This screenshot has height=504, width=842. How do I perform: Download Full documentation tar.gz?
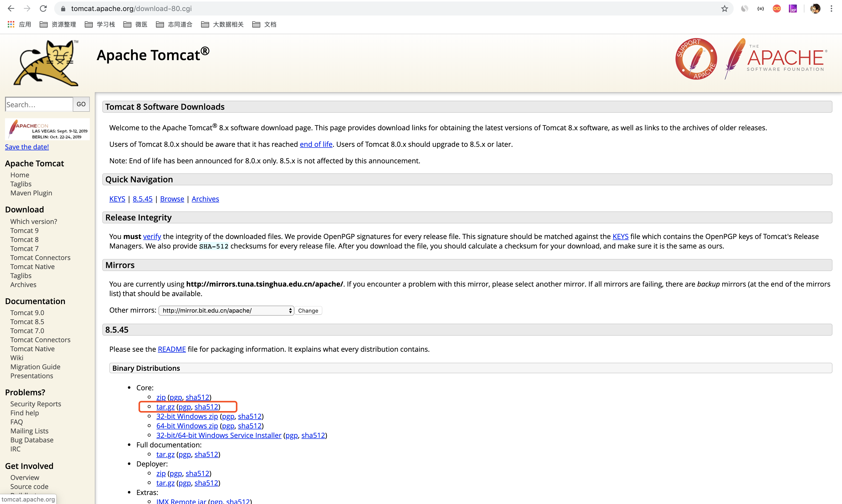[x=165, y=454]
